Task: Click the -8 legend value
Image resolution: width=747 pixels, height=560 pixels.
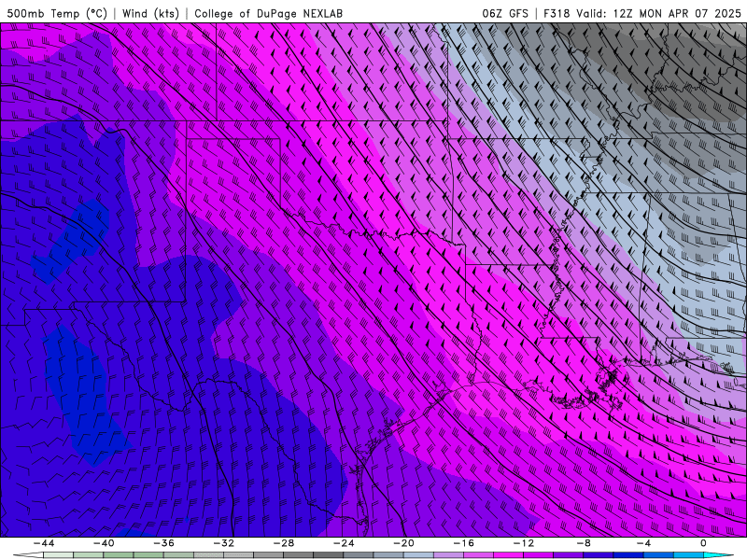Action: click(x=584, y=543)
